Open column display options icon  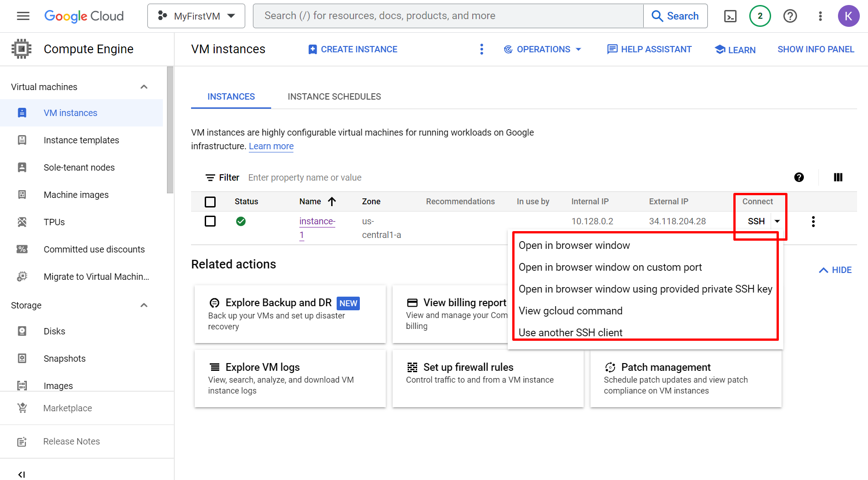tap(838, 177)
